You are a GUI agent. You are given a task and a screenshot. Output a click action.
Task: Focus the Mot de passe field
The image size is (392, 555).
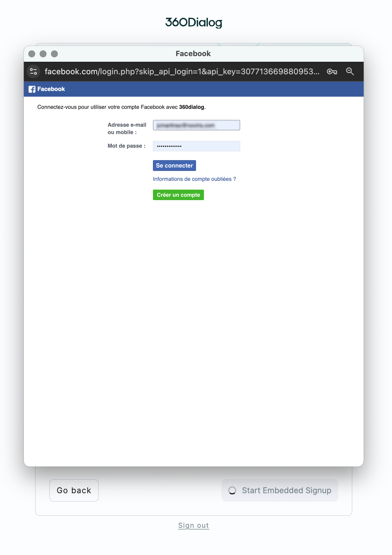[197, 146]
